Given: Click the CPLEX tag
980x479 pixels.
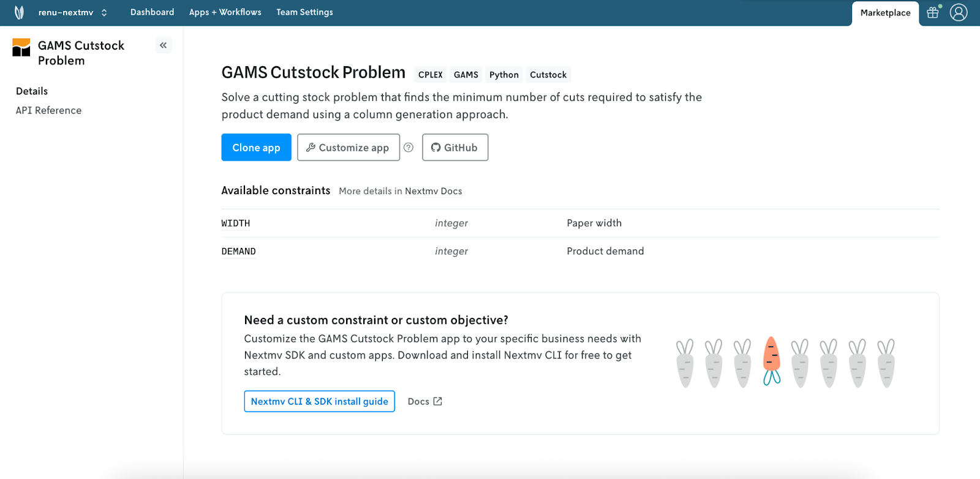Looking at the screenshot, I should pos(431,75).
